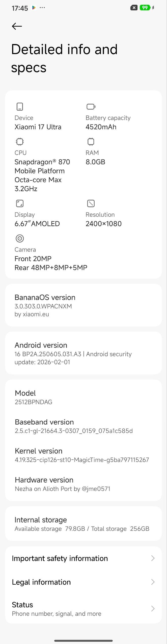Tap the RAM chip icon
The image size is (167, 644).
click(x=91, y=142)
